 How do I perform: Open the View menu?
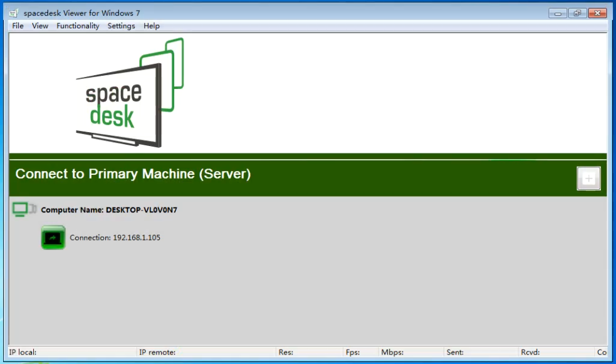point(40,26)
